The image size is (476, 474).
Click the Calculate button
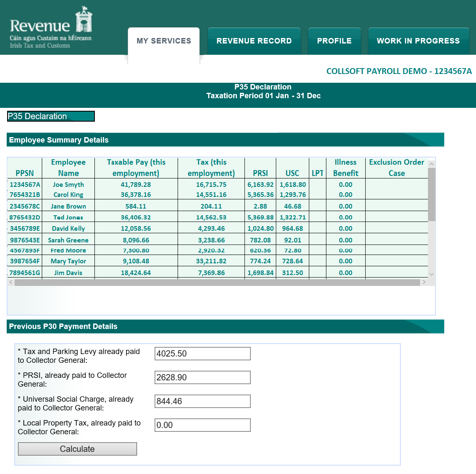77,449
